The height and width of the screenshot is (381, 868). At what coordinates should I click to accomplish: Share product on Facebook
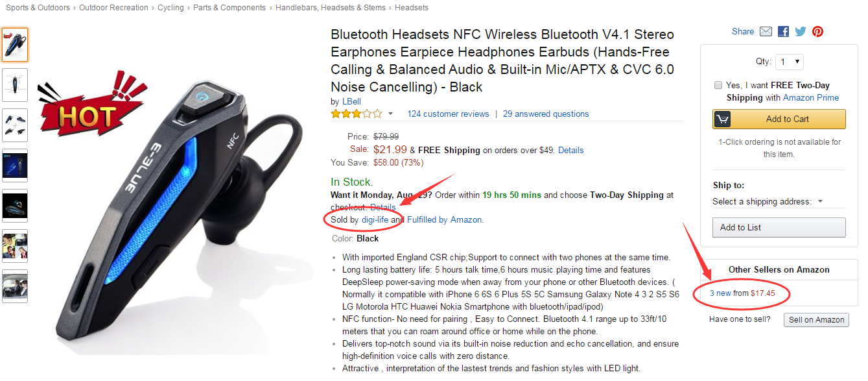[783, 31]
